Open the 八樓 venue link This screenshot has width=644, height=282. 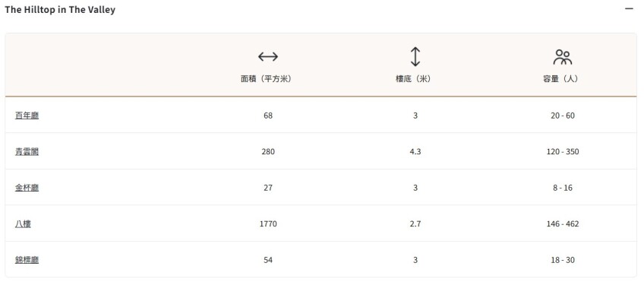[x=23, y=224]
